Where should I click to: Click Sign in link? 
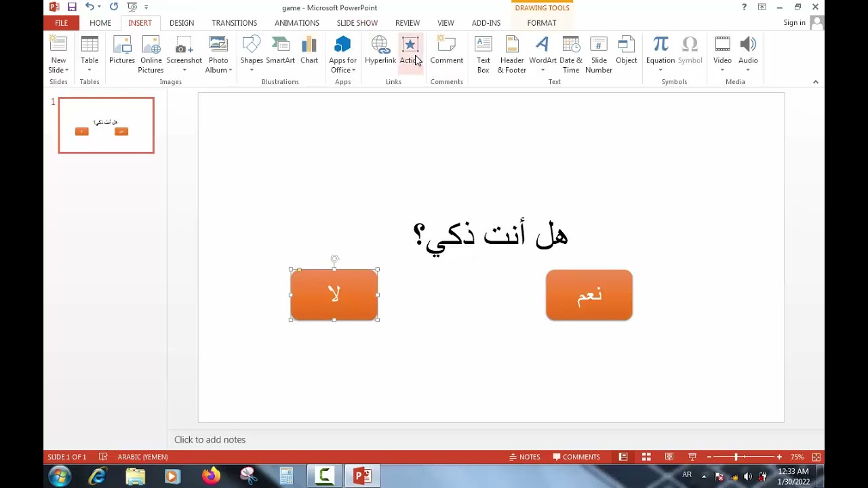[x=794, y=23]
